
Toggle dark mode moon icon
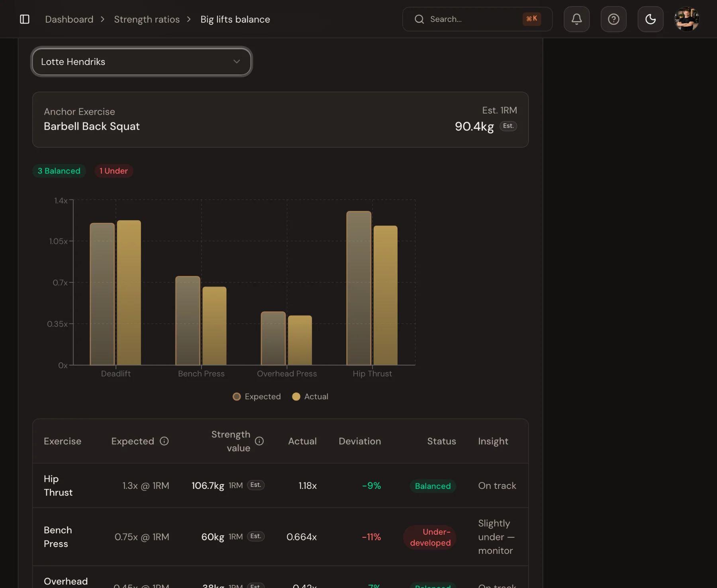coord(650,19)
